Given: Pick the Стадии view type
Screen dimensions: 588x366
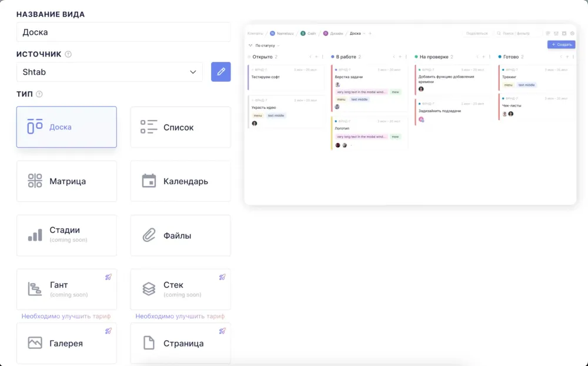Looking at the screenshot, I should coord(66,235).
